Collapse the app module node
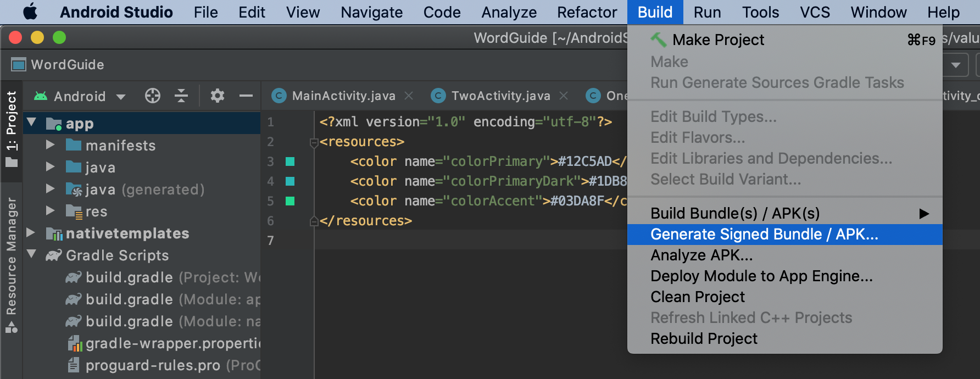980x379 pixels. [x=32, y=122]
